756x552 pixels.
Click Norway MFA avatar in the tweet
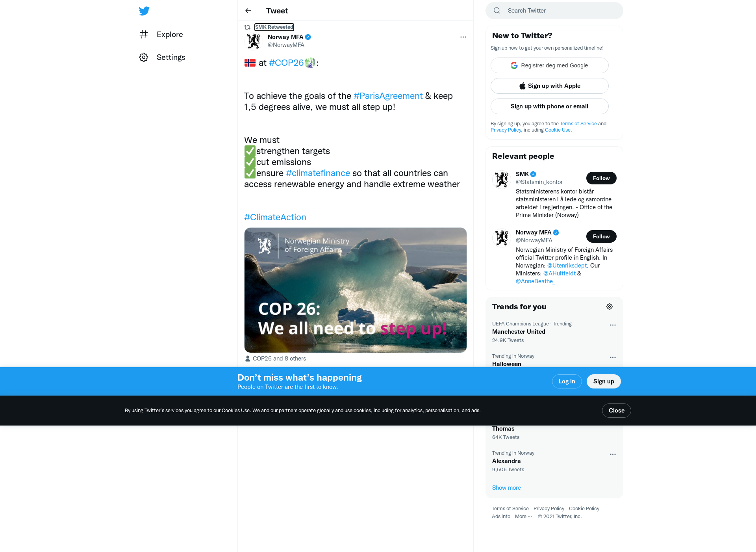tap(254, 41)
